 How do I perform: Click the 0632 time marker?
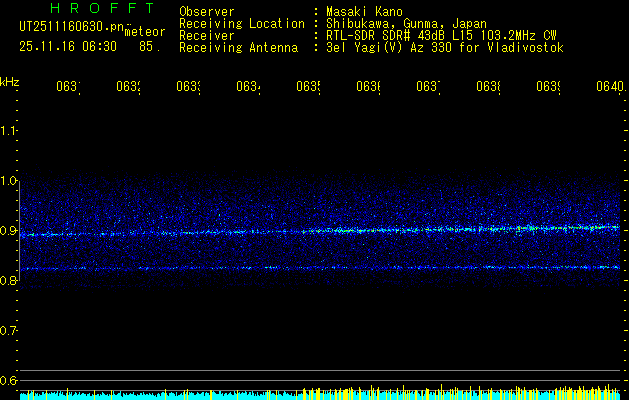(x=128, y=86)
